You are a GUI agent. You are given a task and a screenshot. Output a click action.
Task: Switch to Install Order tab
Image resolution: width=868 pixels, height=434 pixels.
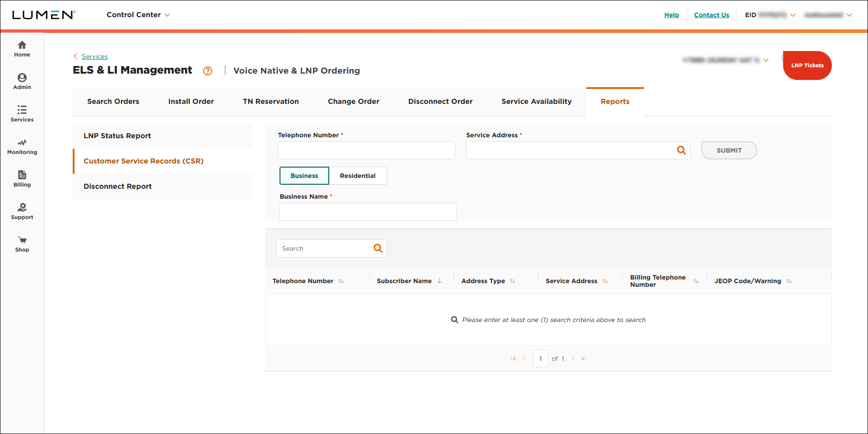191,102
